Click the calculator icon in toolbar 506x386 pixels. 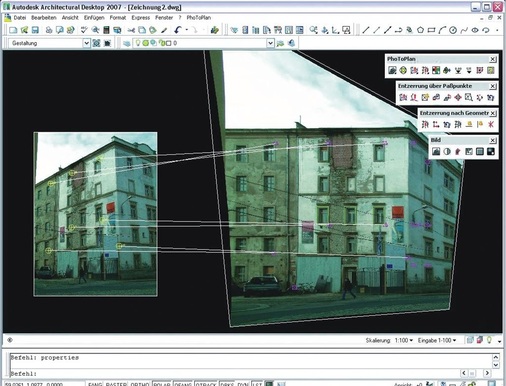(106, 30)
